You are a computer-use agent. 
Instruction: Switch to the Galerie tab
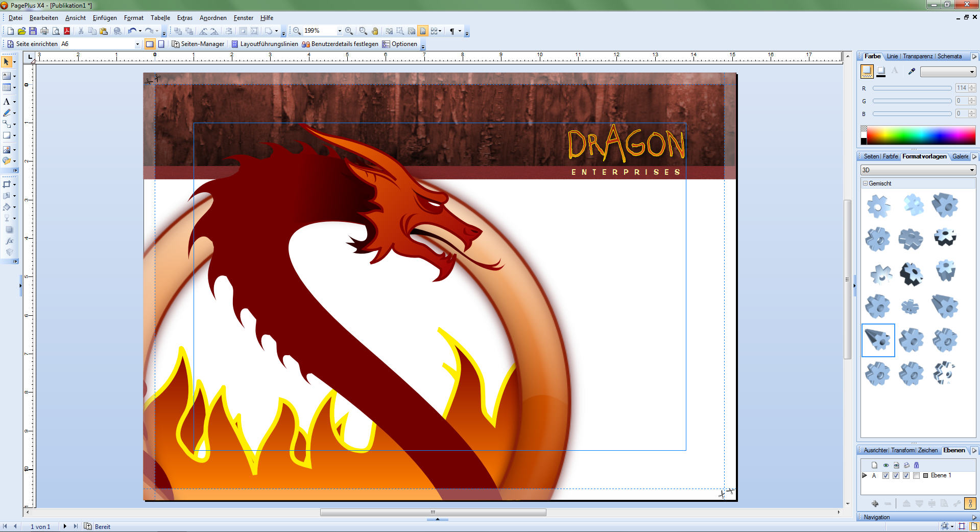pyautogui.click(x=960, y=156)
